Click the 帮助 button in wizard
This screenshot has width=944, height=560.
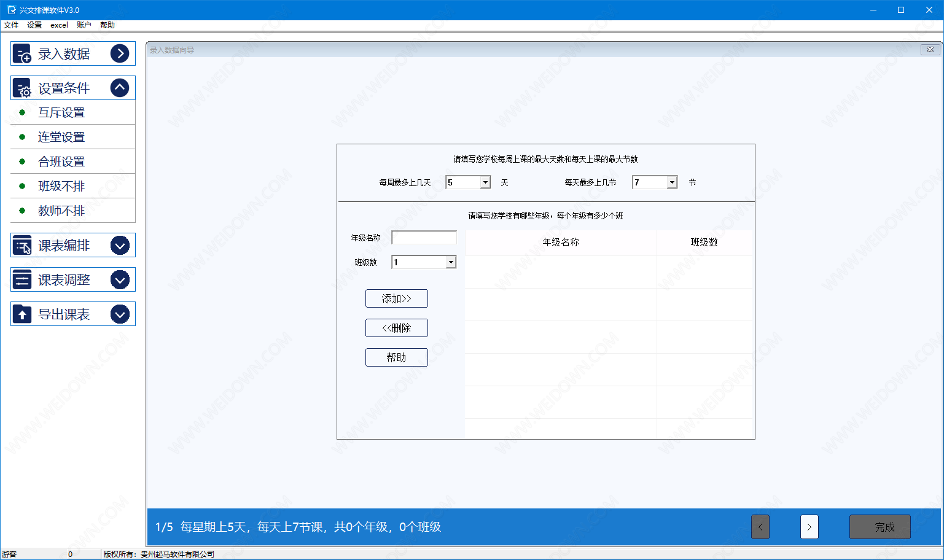click(397, 357)
